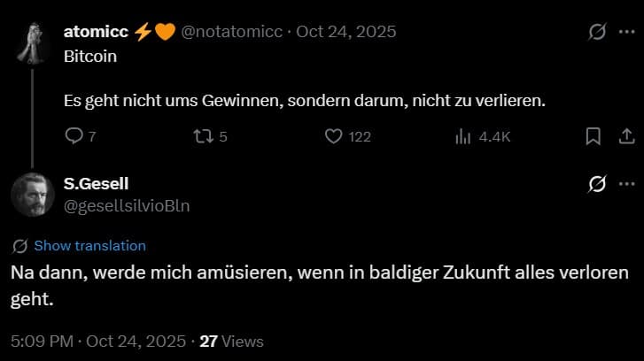The image size is (644, 361).
Task: Open more options menu on S.Gesell's reply
Action: click(x=627, y=184)
